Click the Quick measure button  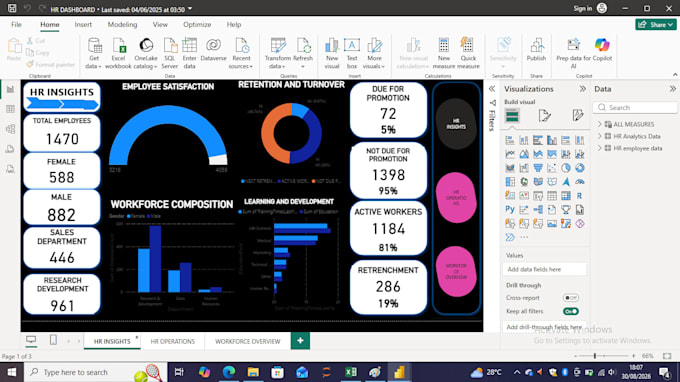468,53
